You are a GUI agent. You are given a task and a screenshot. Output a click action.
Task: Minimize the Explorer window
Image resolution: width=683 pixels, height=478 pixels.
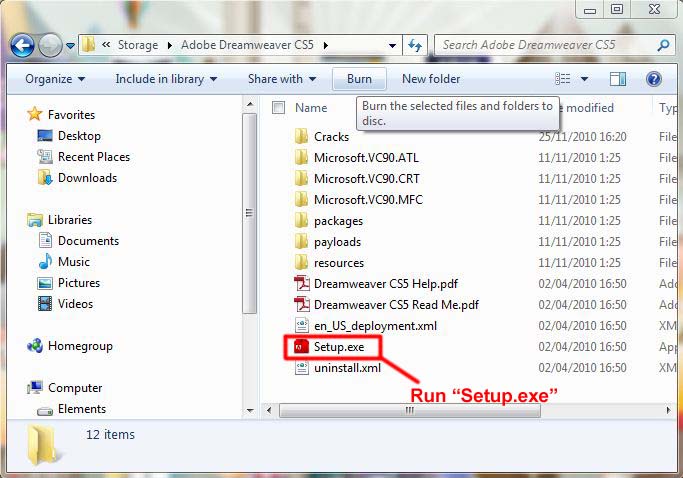click(x=590, y=9)
